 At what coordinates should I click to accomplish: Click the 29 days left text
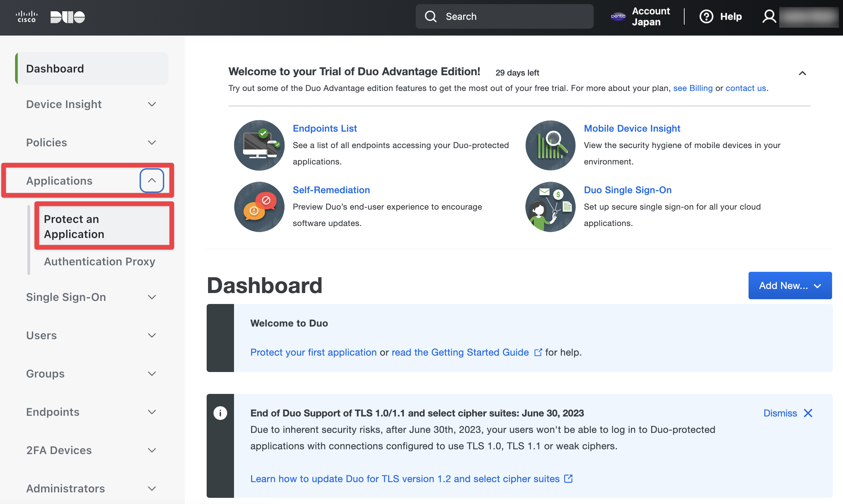pyautogui.click(x=517, y=72)
